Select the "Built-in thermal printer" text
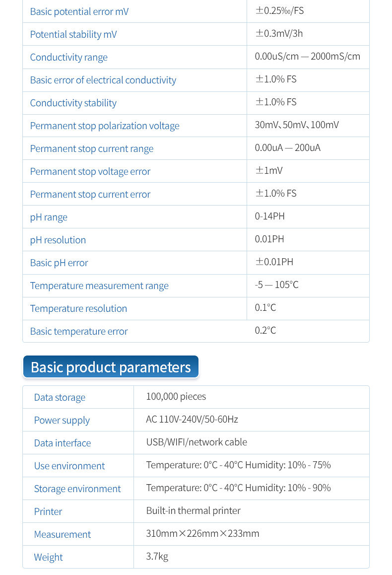Viewport: 392px width, 575px height. (x=194, y=510)
